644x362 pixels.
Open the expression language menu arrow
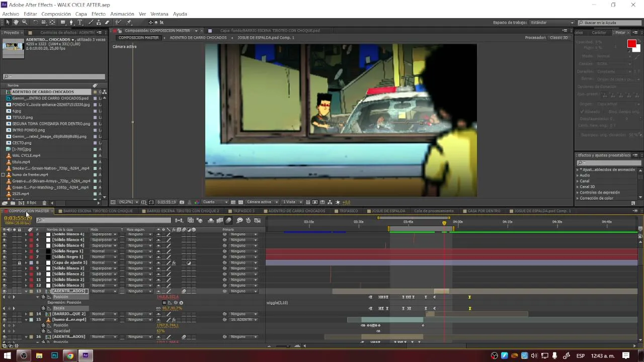click(x=181, y=303)
